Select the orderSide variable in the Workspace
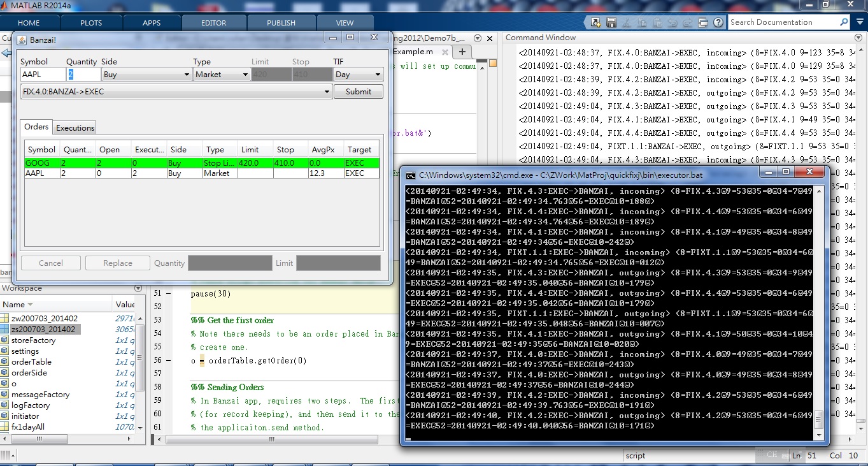The height and width of the screenshot is (466, 868). click(x=29, y=373)
